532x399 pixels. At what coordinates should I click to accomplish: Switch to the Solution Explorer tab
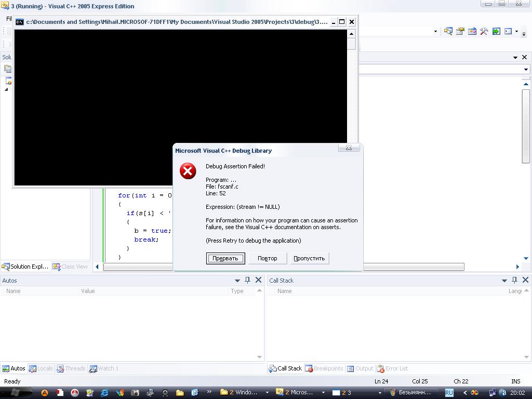[25, 267]
